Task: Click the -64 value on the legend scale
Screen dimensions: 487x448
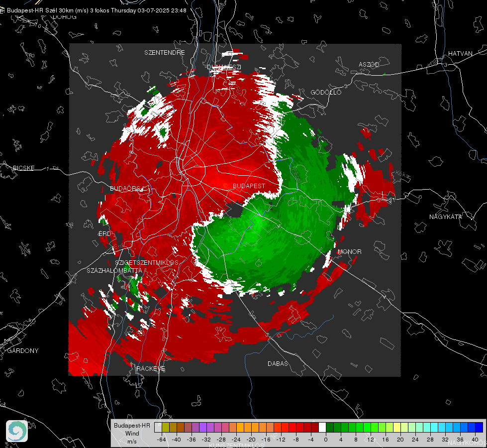Action: pyautogui.click(x=162, y=440)
